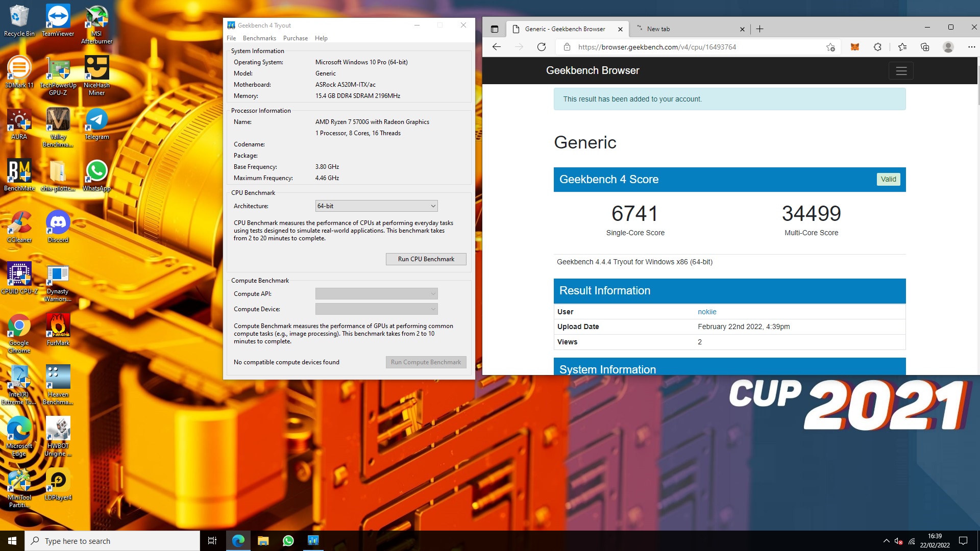Viewport: 980px width, 551px height.
Task: Refresh the Geekbench Browser page
Action: tap(542, 47)
